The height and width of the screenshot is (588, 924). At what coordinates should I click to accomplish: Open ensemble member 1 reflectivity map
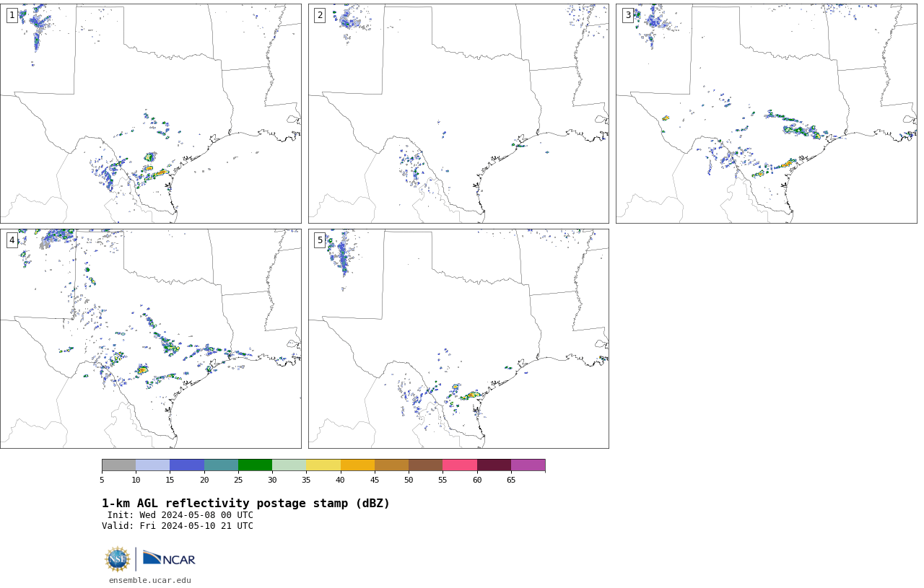(151, 113)
